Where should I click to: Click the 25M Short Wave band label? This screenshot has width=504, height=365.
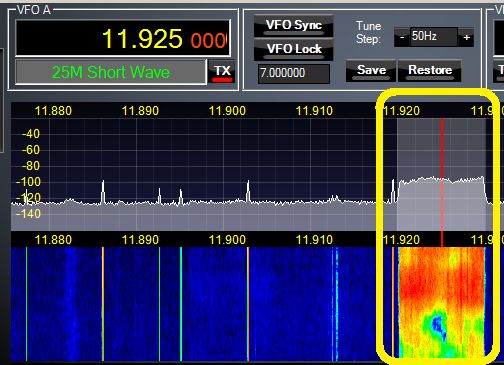coord(111,72)
